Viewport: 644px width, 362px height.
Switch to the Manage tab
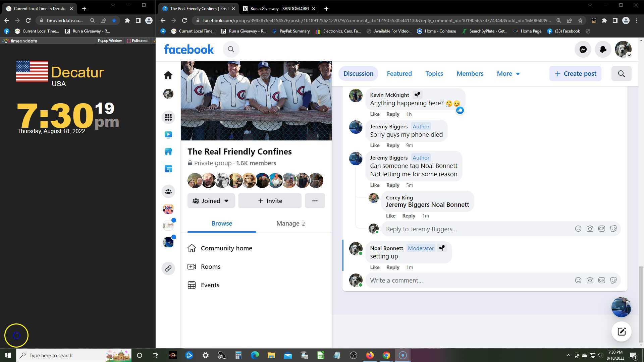[290, 224]
